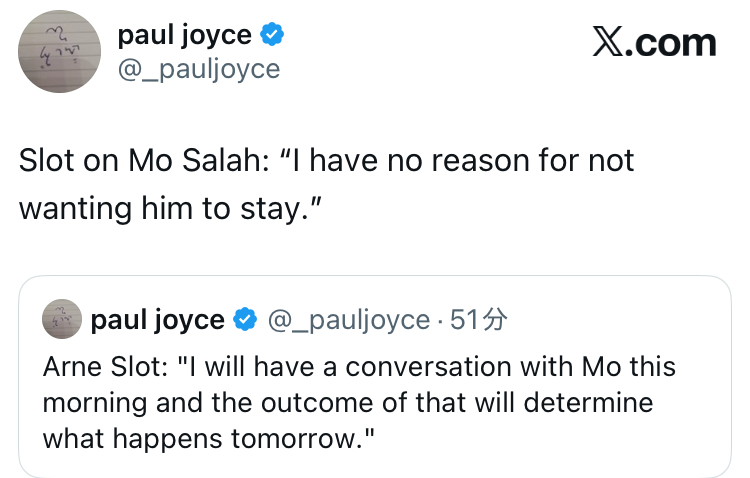The height and width of the screenshot is (478, 750).
Task: Click the large "paul joyce" display name
Action: coord(184,36)
